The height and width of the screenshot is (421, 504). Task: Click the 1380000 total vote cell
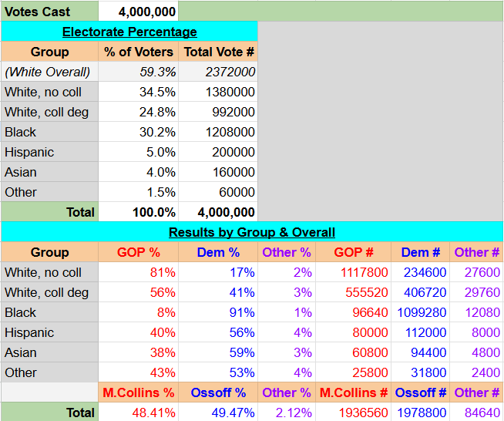point(218,92)
